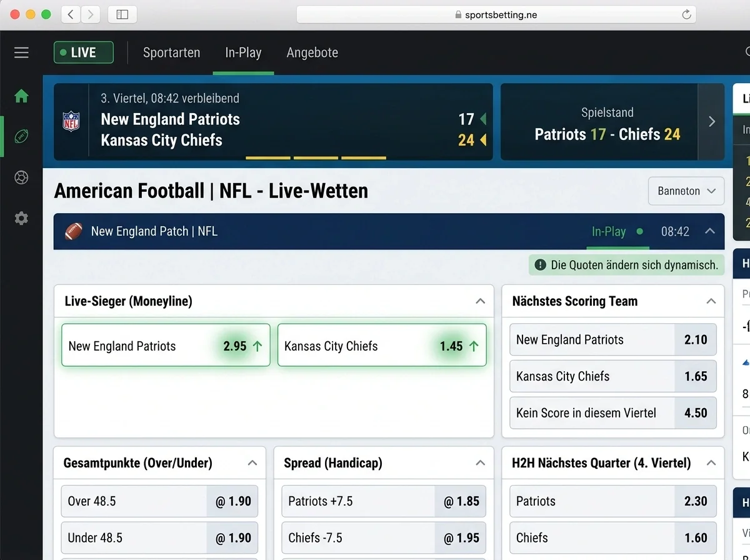Select Chiefs -7.5 at 1.95

coord(384,538)
